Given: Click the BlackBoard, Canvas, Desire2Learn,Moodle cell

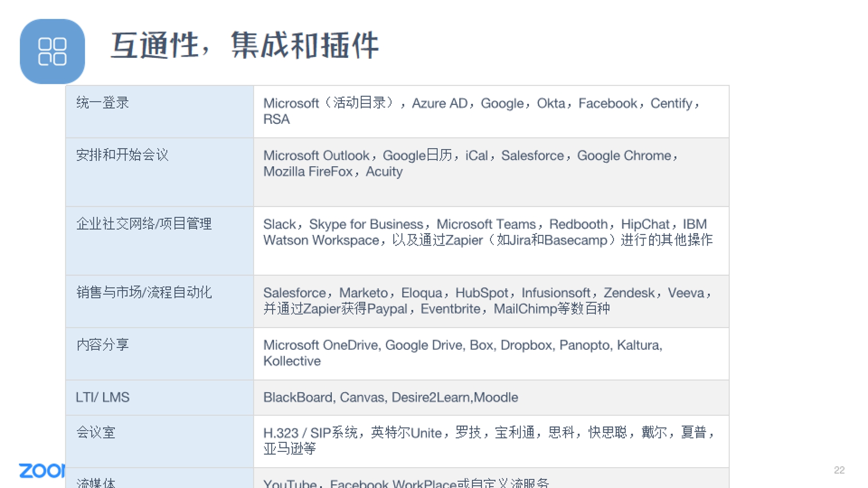Looking at the screenshot, I should [x=491, y=398].
